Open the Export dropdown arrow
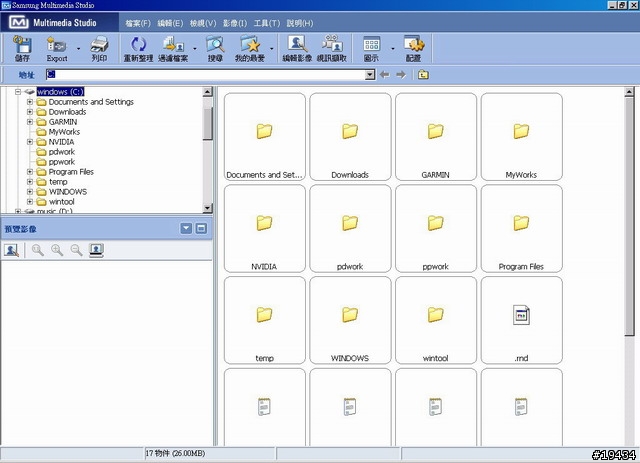This screenshot has height=463, width=640. [78, 49]
